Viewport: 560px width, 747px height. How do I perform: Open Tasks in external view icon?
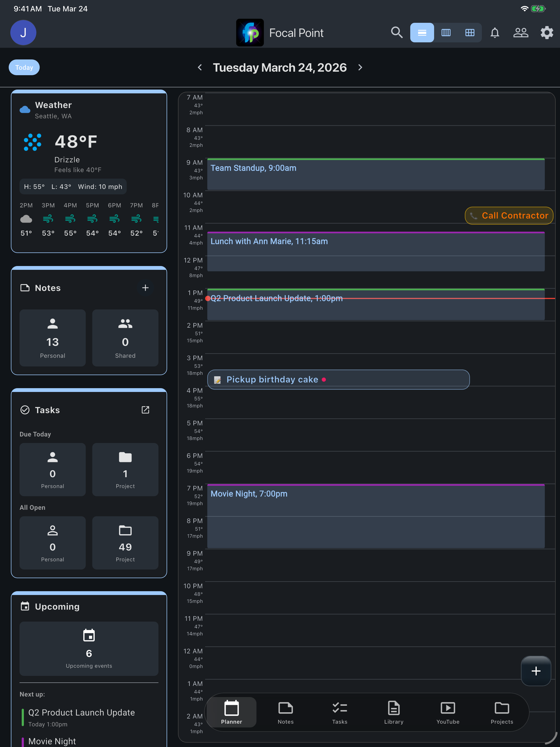(x=145, y=410)
